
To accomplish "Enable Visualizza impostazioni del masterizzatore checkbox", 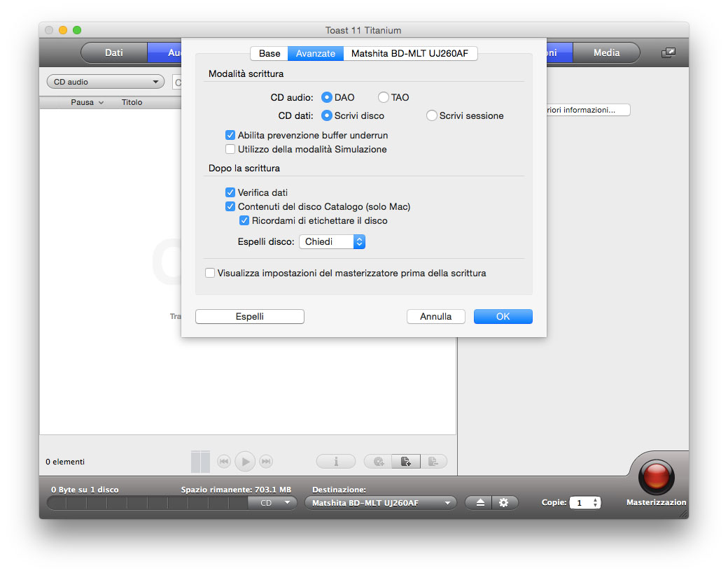I will tap(210, 273).
